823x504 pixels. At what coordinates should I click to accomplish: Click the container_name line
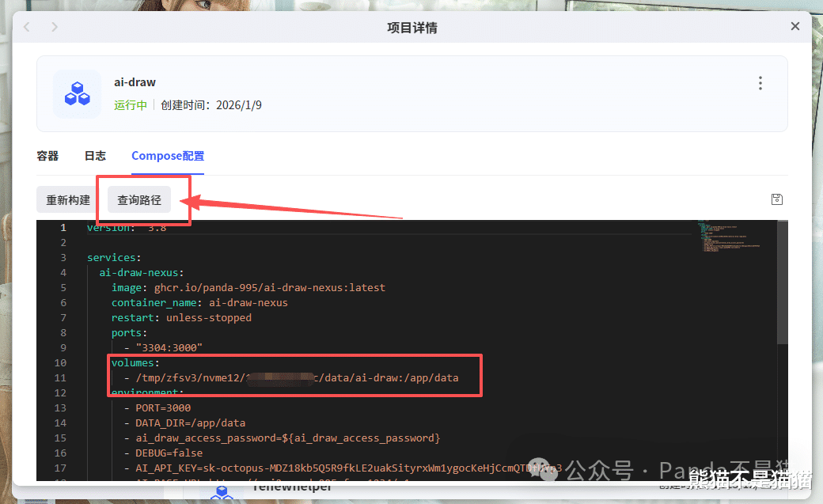point(199,303)
